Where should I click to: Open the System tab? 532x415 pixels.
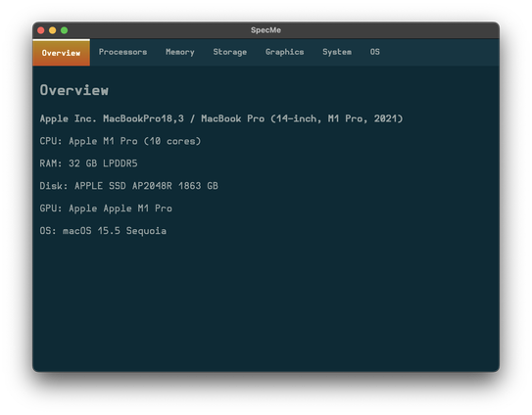click(337, 52)
